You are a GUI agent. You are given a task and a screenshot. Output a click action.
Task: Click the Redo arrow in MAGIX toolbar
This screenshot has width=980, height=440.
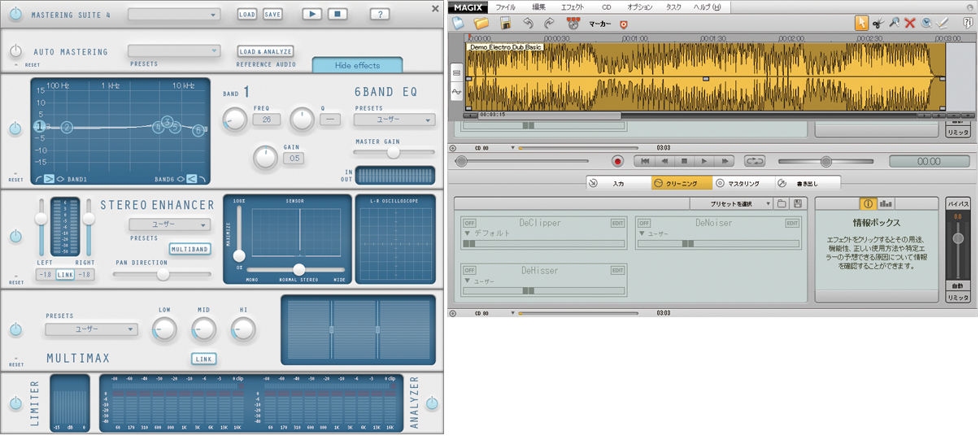(x=549, y=24)
